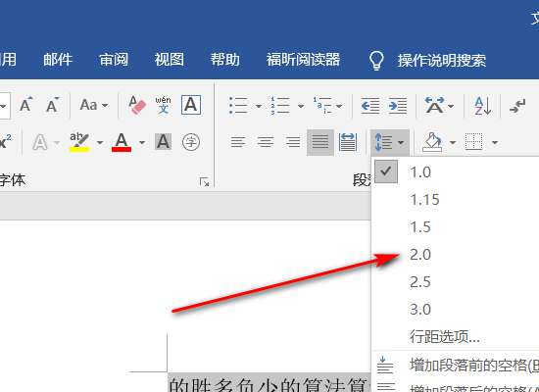Click the Enclose Characters circled 字 icon
Viewport: 539px width, 392px height.
191,142
